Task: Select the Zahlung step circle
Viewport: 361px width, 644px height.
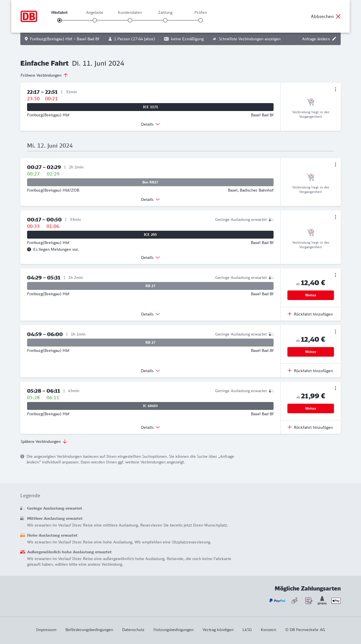Action: coord(165,20)
